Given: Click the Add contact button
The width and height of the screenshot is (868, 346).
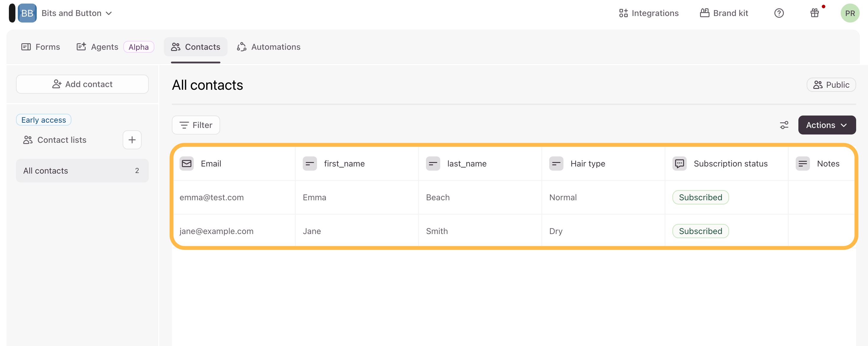Looking at the screenshot, I should point(82,84).
